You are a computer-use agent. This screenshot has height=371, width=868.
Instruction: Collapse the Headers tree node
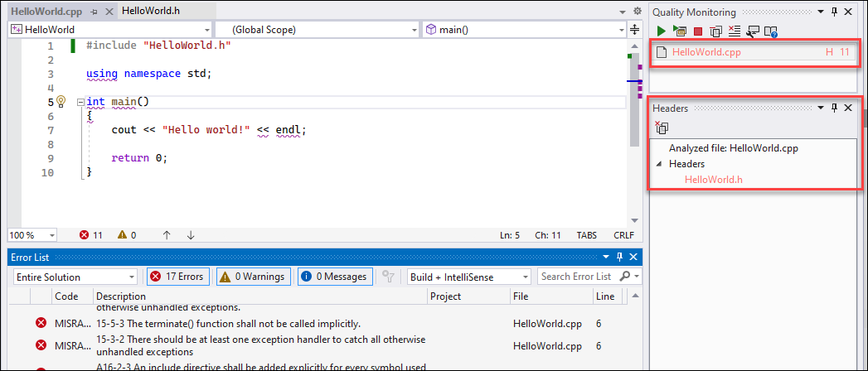pyautogui.click(x=659, y=164)
